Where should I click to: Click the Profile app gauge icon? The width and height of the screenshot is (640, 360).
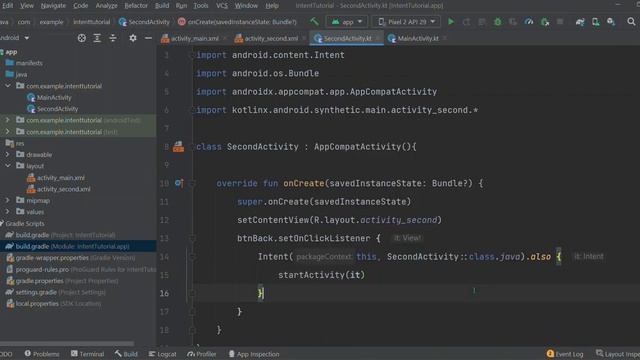click(529, 22)
